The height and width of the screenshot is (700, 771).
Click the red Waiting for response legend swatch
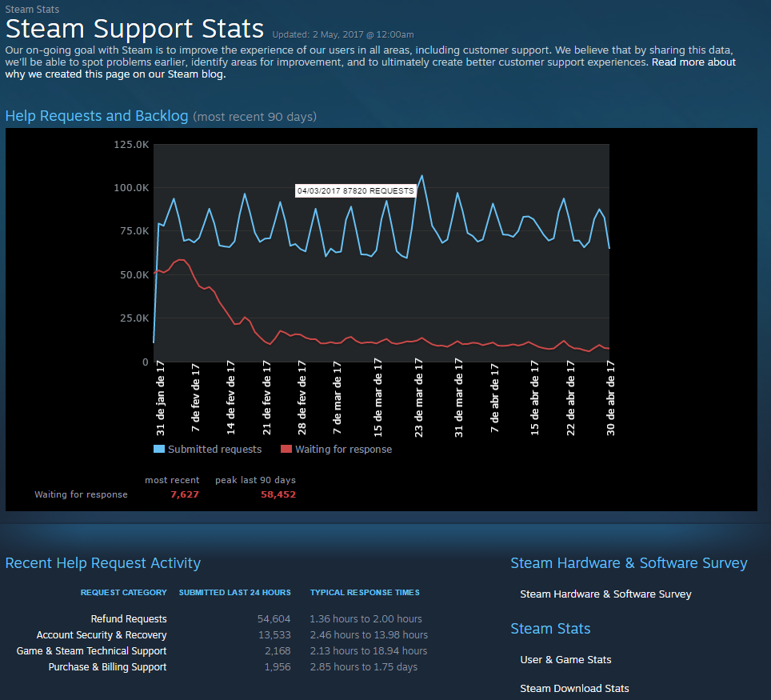[286, 449]
